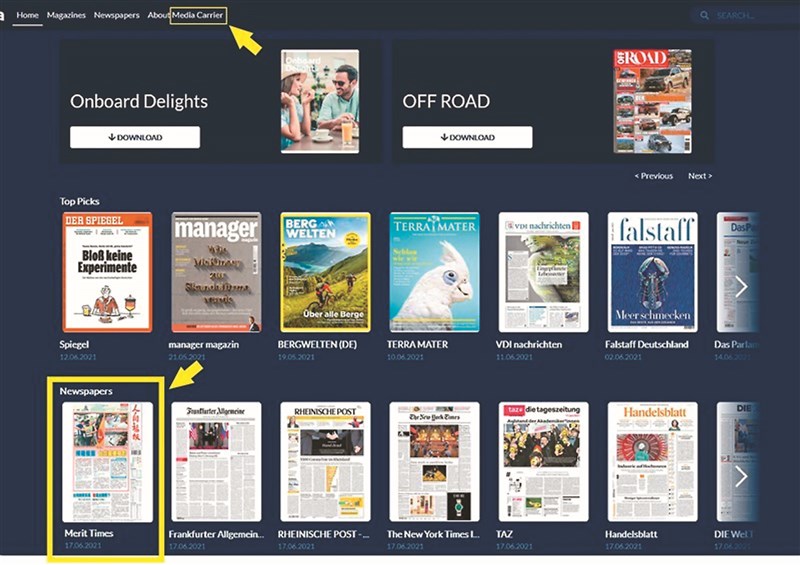The image size is (800, 565).
Task: Open the manager magazin cover
Action: click(x=216, y=272)
